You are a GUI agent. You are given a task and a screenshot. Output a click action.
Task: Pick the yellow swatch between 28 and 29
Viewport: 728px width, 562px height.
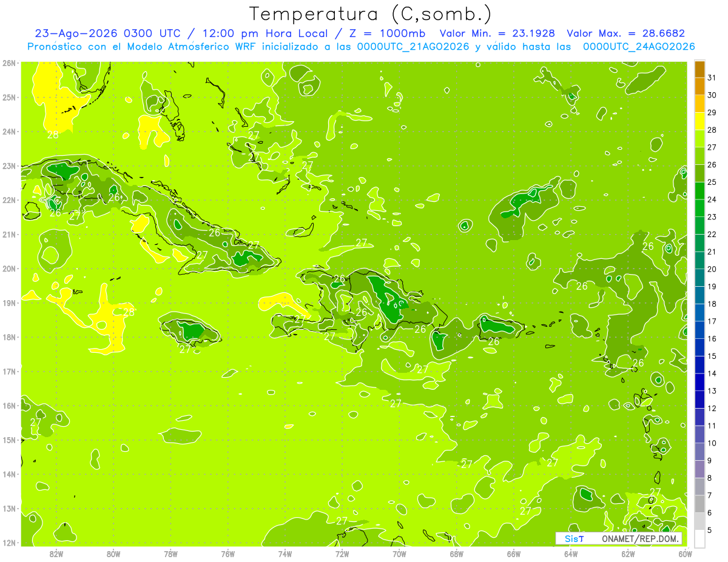pos(699,121)
